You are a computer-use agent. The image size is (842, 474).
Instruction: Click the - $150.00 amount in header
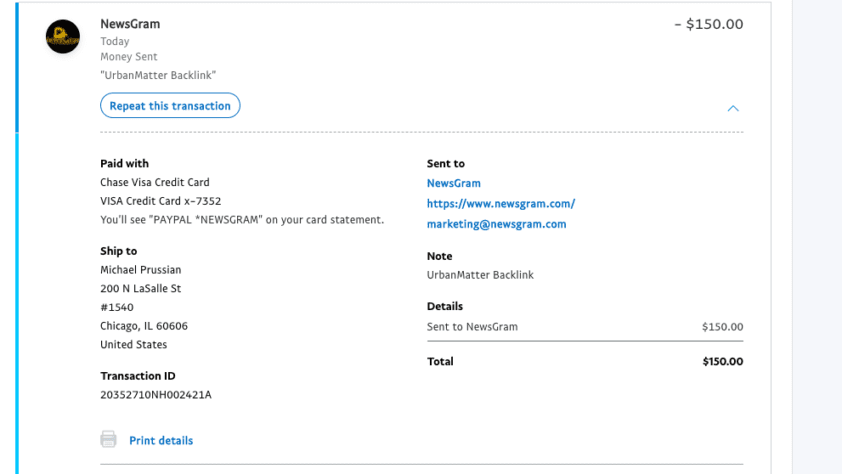click(x=708, y=24)
